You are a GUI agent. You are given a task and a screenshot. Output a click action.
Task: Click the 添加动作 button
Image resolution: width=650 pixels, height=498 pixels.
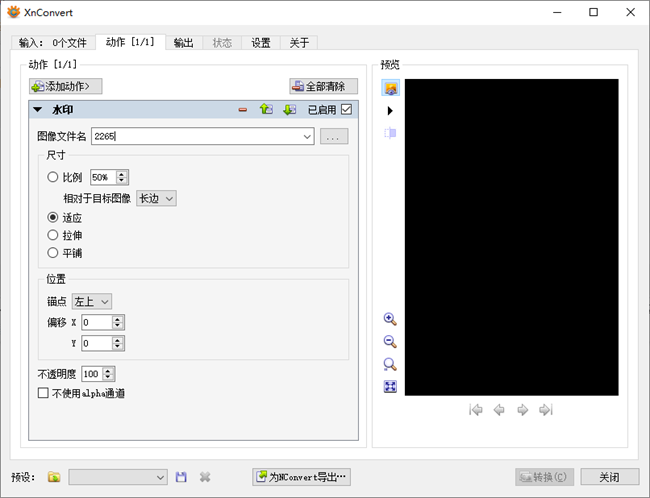[x=66, y=87]
